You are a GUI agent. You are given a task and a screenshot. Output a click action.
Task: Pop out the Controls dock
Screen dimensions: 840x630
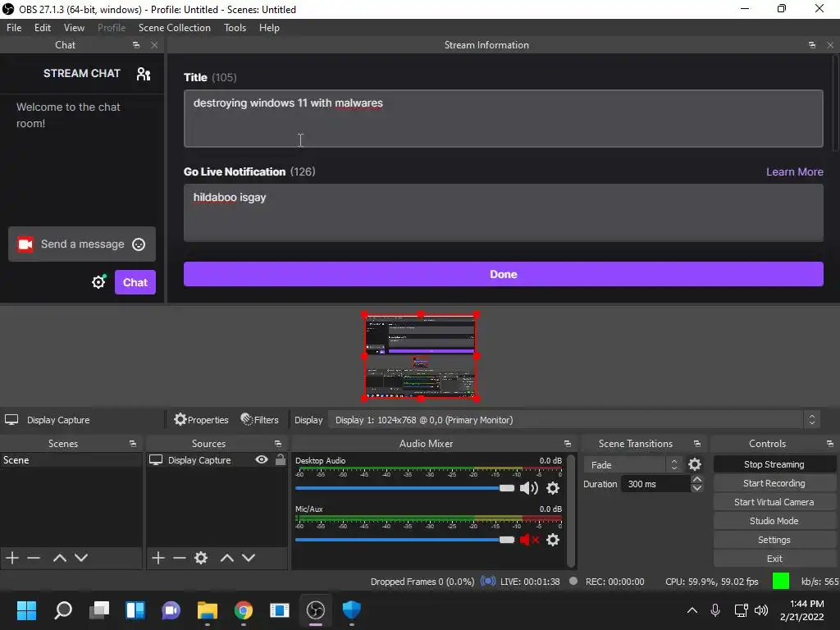tap(830, 444)
